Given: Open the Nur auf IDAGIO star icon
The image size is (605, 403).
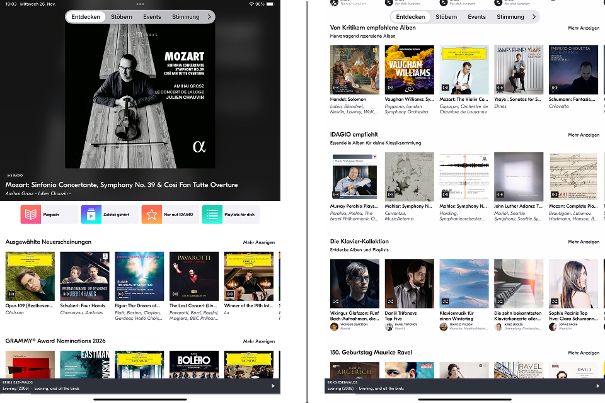Looking at the screenshot, I should tap(152, 215).
